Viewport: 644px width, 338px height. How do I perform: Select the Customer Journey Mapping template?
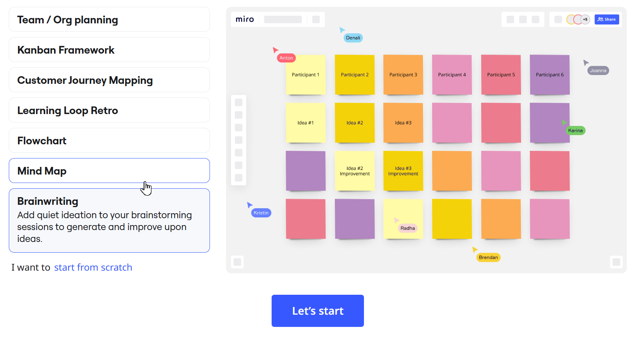[x=109, y=80]
